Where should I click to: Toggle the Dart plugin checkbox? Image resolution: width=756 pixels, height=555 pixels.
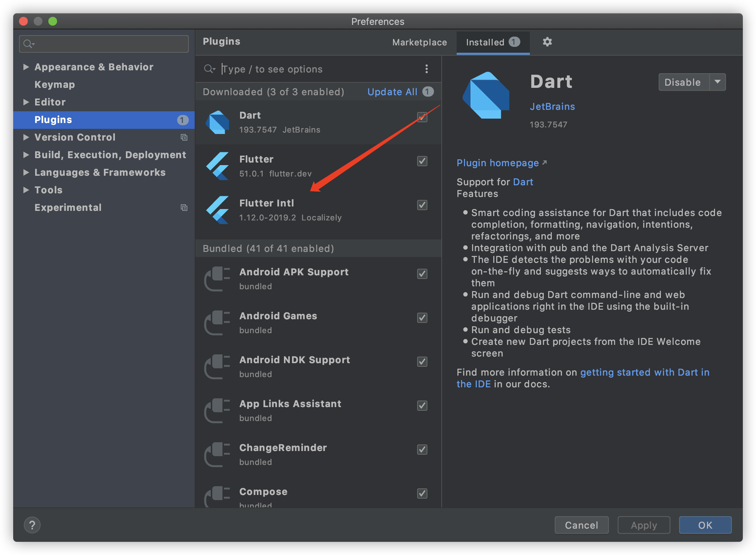[422, 117]
